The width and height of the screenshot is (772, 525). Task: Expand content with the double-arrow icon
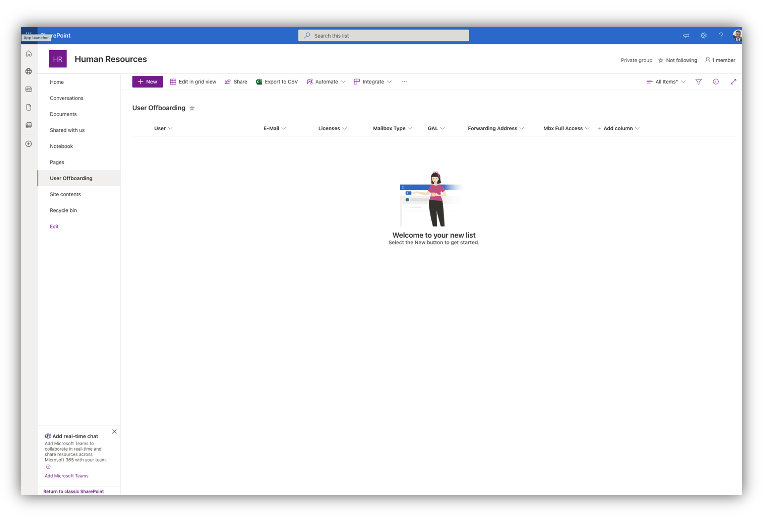(x=734, y=82)
